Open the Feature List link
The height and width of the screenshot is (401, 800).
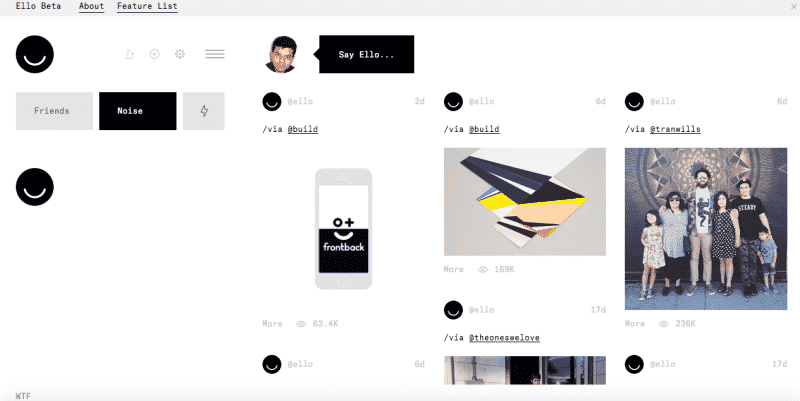click(147, 6)
